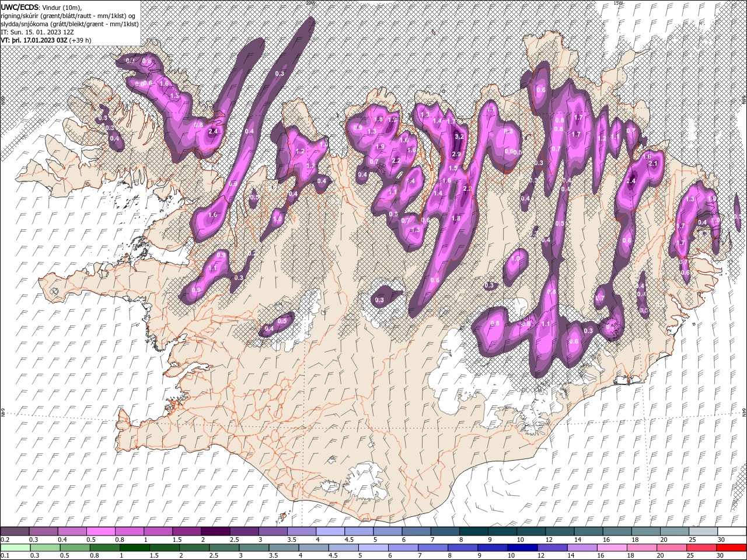
Task: Pick the light pink rain swatch for 16–18 mm
Action: (x=612, y=548)
